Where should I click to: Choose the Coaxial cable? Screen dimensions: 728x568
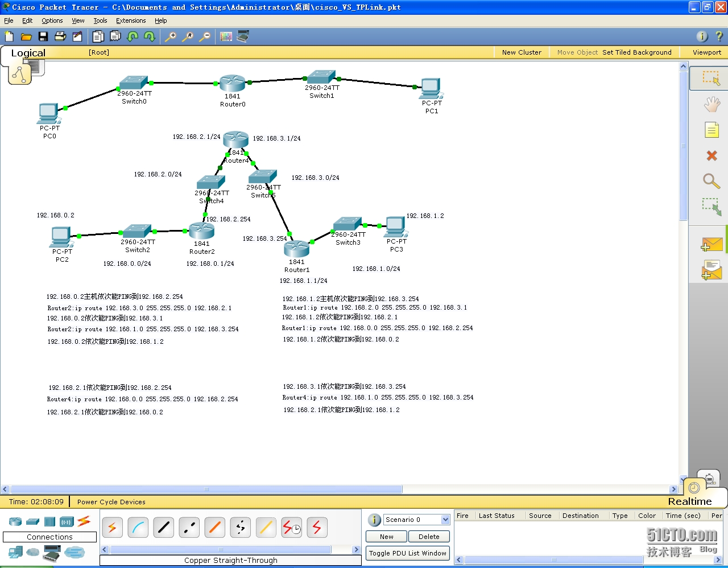[x=266, y=528]
